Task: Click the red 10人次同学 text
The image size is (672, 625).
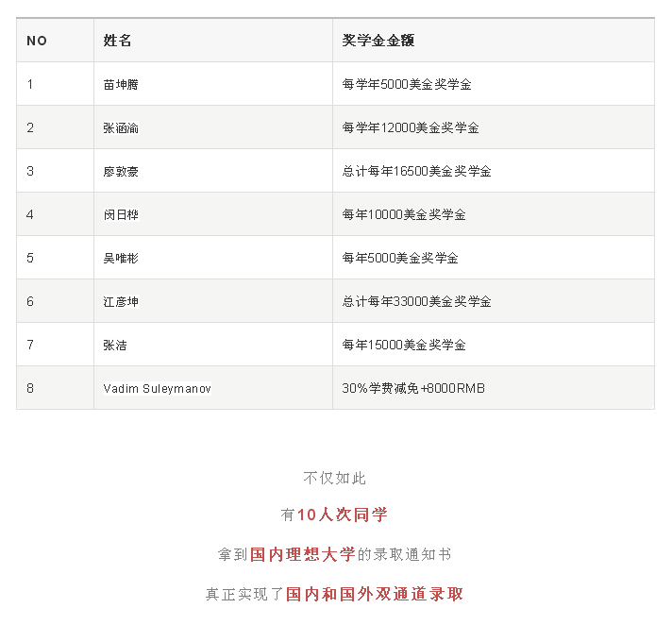Action: (x=343, y=515)
